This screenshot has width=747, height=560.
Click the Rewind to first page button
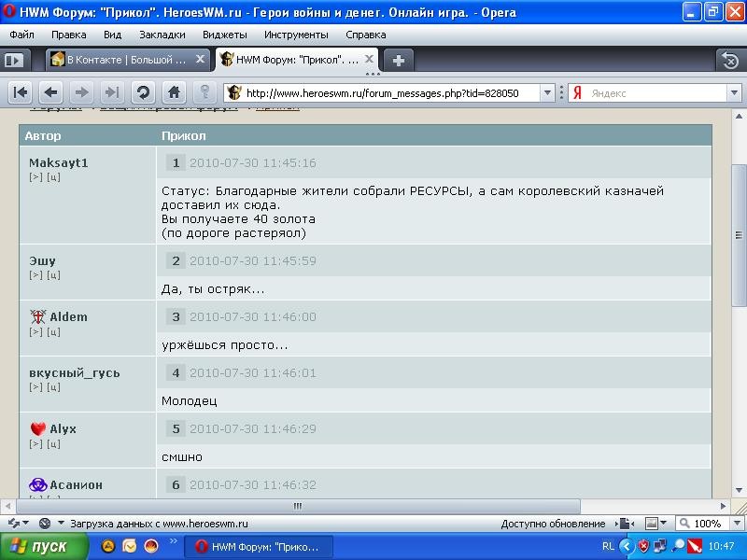21,92
